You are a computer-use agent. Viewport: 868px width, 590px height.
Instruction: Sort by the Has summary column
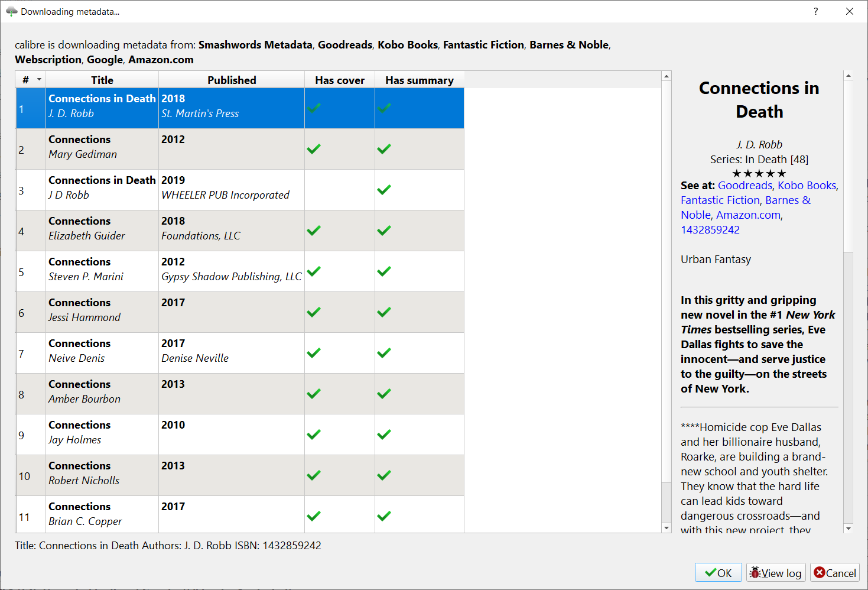pyautogui.click(x=419, y=80)
